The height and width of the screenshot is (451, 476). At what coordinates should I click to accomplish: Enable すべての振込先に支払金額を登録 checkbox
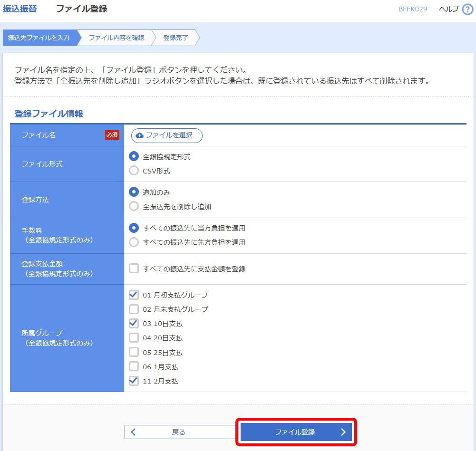click(x=134, y=269)
